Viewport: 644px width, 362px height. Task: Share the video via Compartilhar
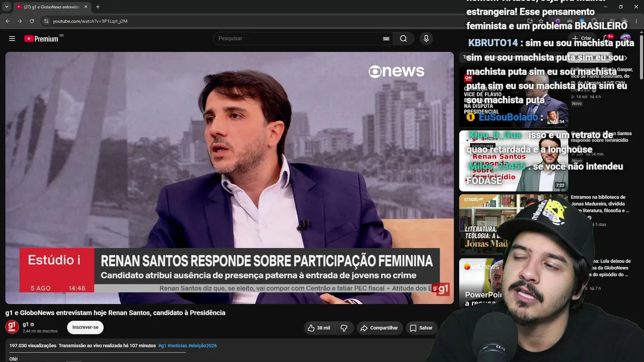pyautogui.click(x=379, y=328)
